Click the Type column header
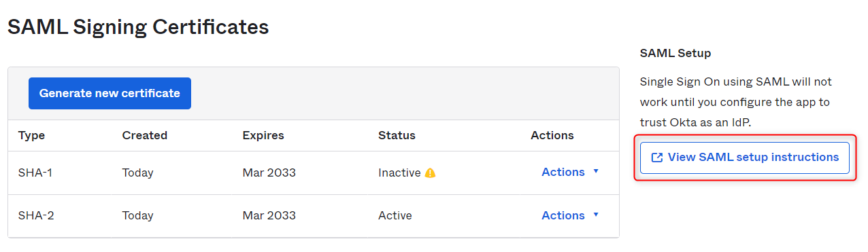This screenshot has width=868, height=252. click(x=31, y=135)
